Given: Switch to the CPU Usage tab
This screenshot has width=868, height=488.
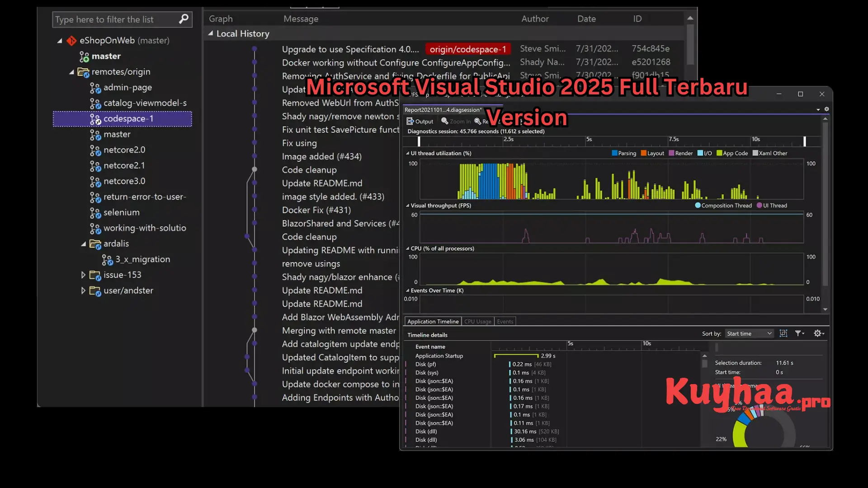Looking at the screenshot, I should 477,321.
